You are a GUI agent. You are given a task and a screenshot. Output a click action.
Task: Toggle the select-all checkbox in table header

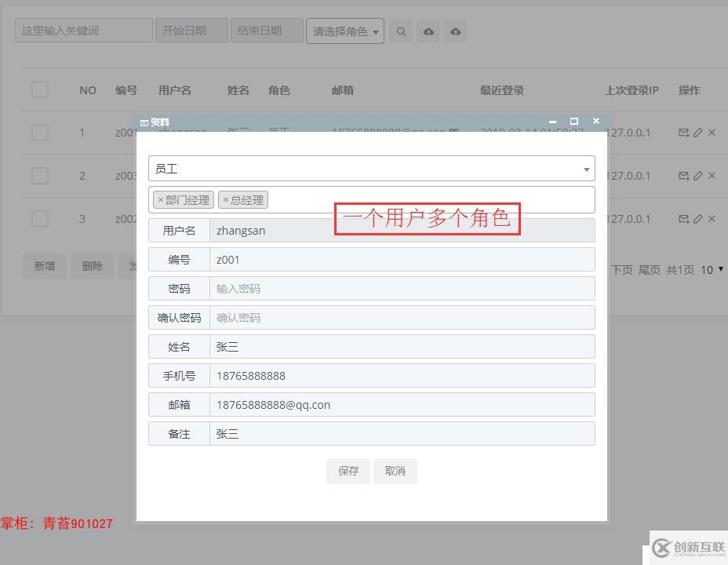click(40, 89)
